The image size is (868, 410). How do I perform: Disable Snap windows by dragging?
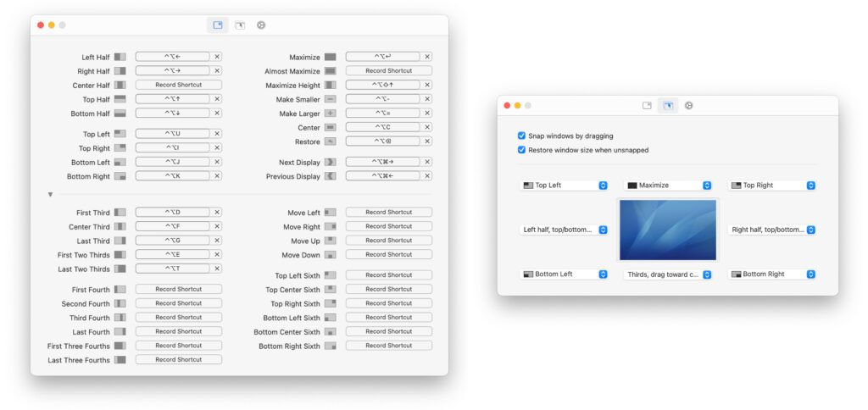click(521, 136)
